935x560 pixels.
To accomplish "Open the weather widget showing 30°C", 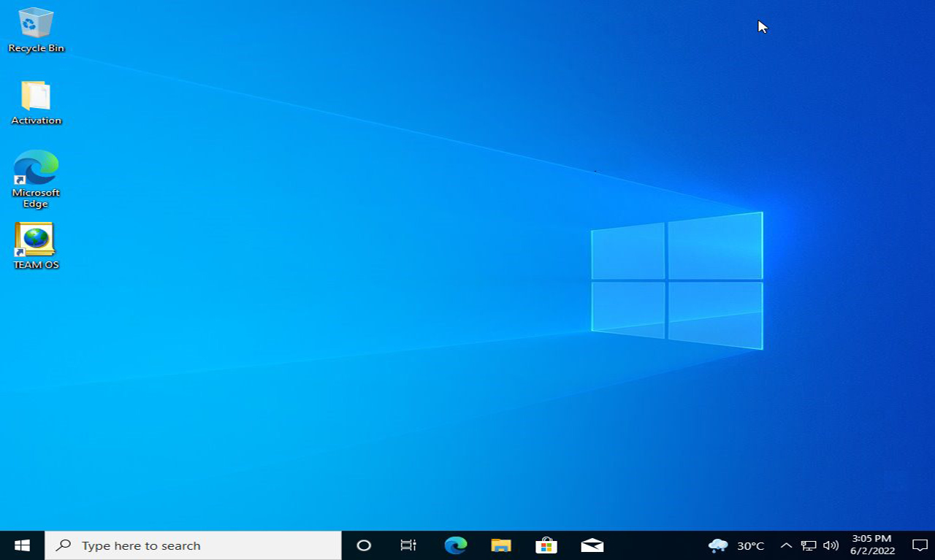I will click(736, 545).
